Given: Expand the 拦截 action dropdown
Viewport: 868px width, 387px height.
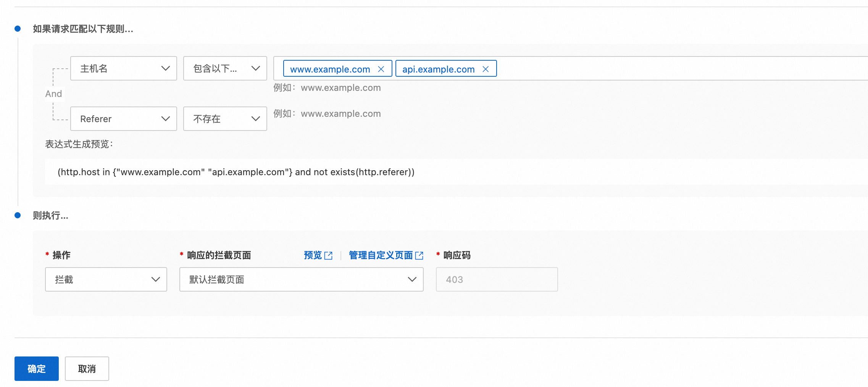Looking at the screenshot, I should tap(106, 279).
